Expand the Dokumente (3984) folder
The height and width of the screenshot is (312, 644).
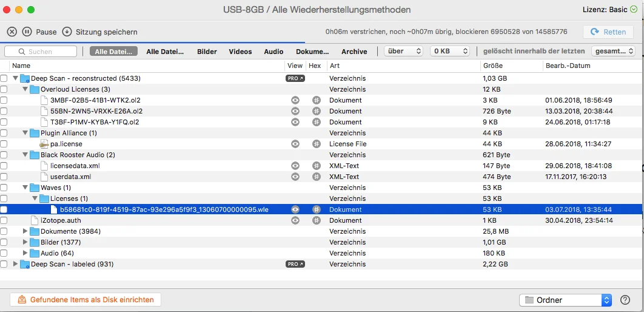point(25,231)
